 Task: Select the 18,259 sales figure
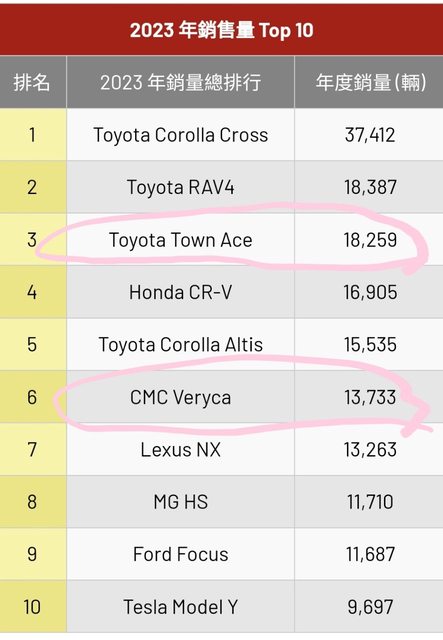point(370,240)
